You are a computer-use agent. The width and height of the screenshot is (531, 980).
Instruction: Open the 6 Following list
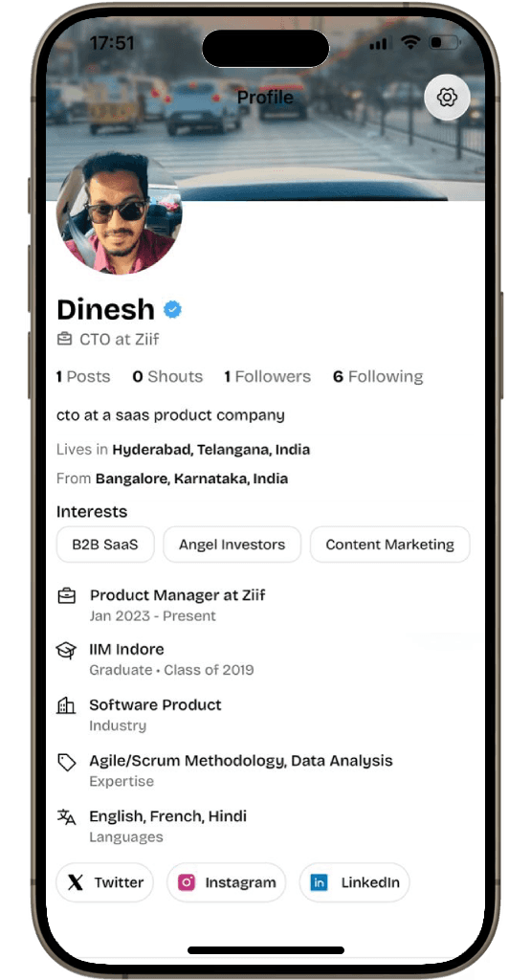click(x=378, y=377)
